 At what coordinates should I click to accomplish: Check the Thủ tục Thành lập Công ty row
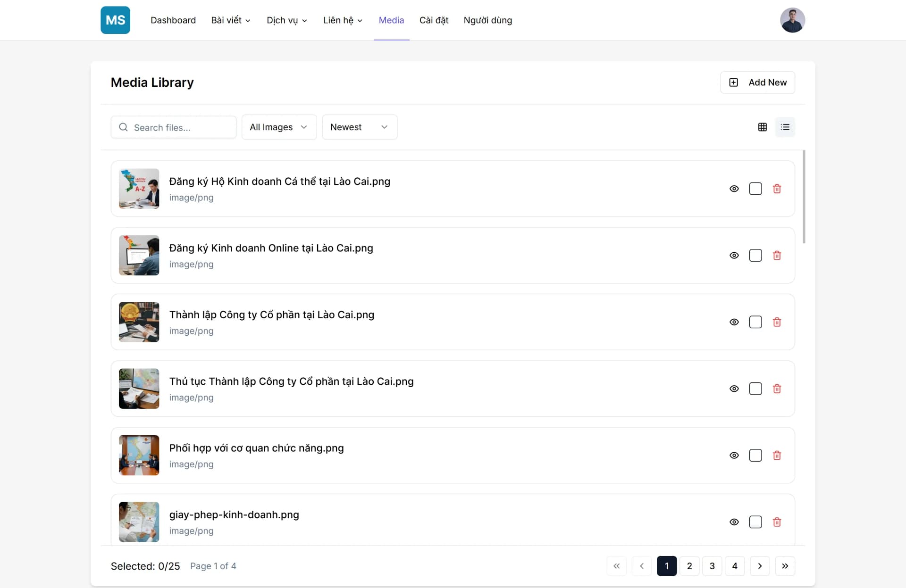pos(755,389)
